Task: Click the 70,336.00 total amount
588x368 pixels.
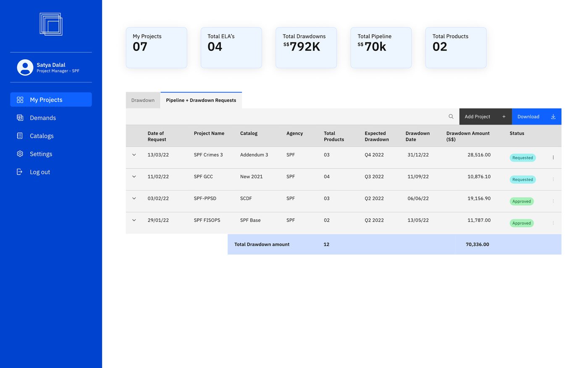Action: point(478,244)
